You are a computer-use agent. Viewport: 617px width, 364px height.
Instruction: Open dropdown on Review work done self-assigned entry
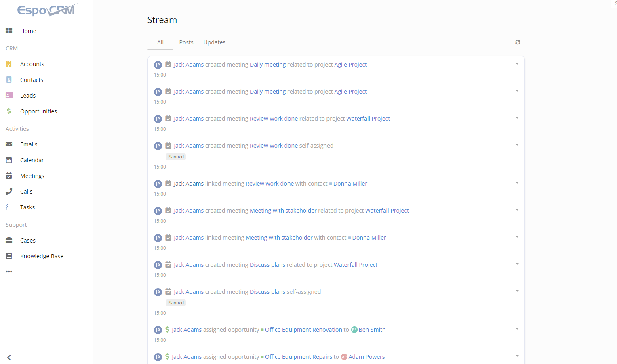[517, 145]
